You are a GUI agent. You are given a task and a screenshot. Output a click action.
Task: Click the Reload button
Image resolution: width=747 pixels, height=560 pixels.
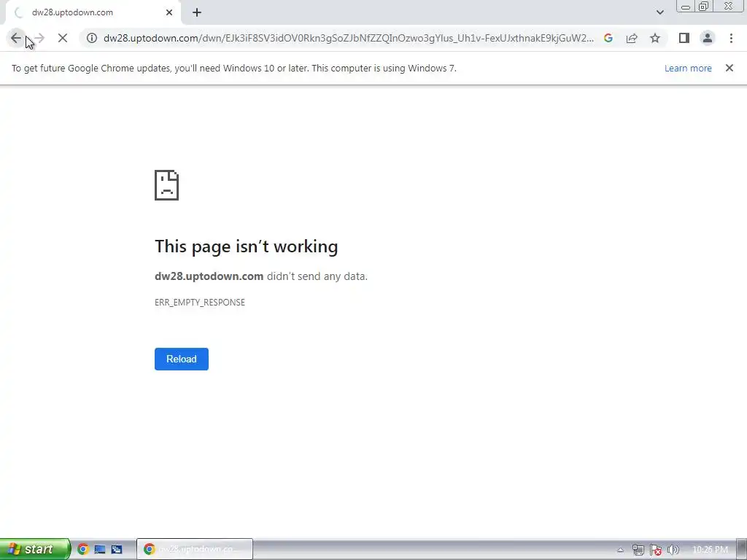pos(182,359)
